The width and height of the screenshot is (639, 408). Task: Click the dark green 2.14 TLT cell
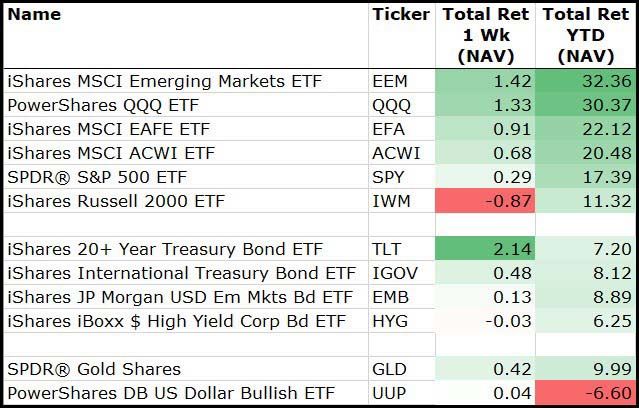point(485,248)
